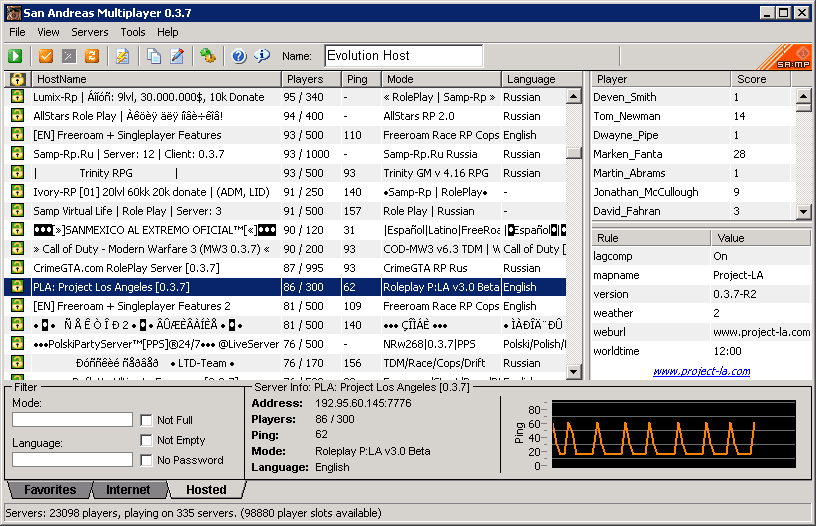
Task: Click the lock icon beside Trinity RPG
Action: click(x=17, y=173)
